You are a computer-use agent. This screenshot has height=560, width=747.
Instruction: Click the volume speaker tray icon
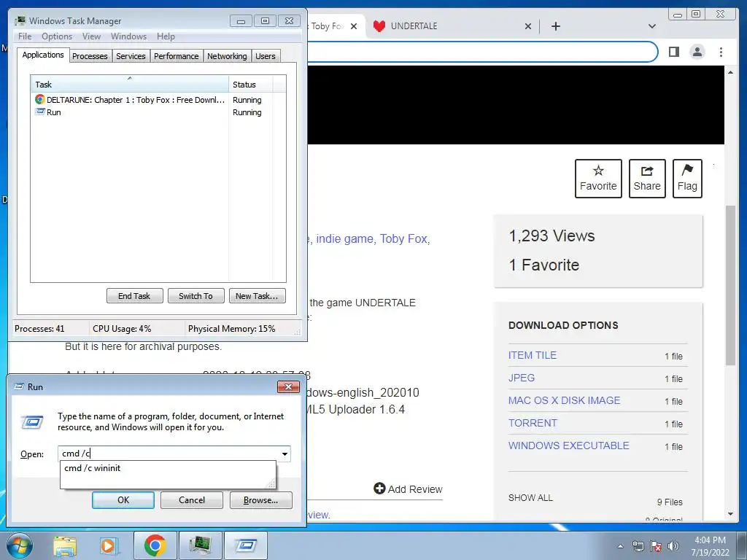(673, 546)
